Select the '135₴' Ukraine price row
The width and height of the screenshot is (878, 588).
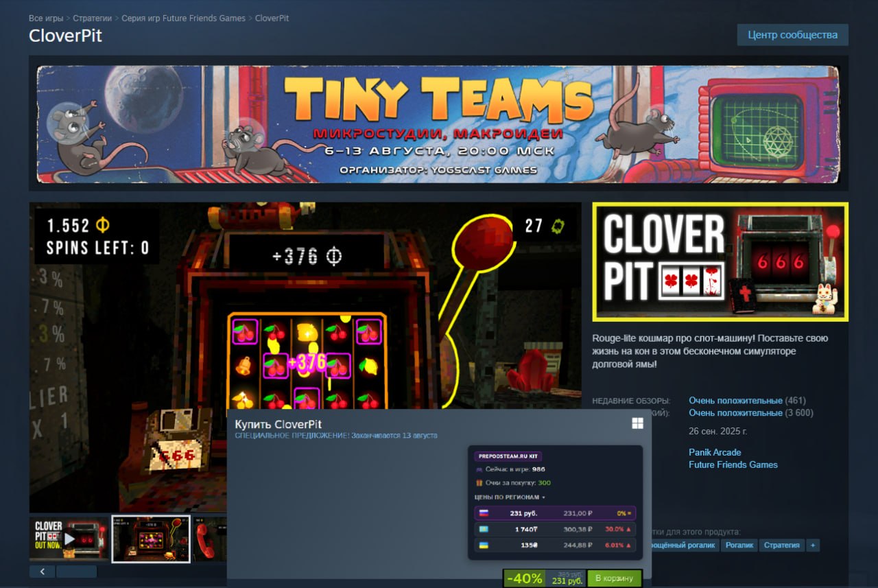pyautogui.click(x=555, y=546)
